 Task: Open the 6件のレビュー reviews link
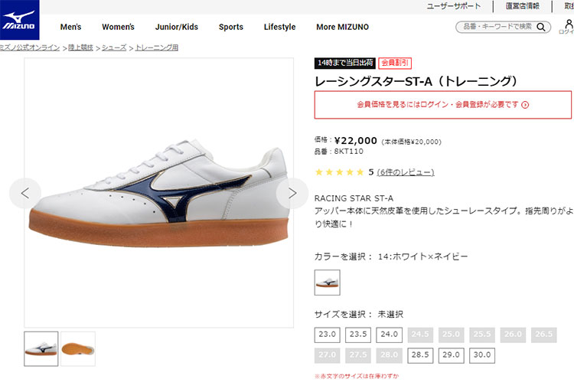pyautogui.click(x=405, y=172)
